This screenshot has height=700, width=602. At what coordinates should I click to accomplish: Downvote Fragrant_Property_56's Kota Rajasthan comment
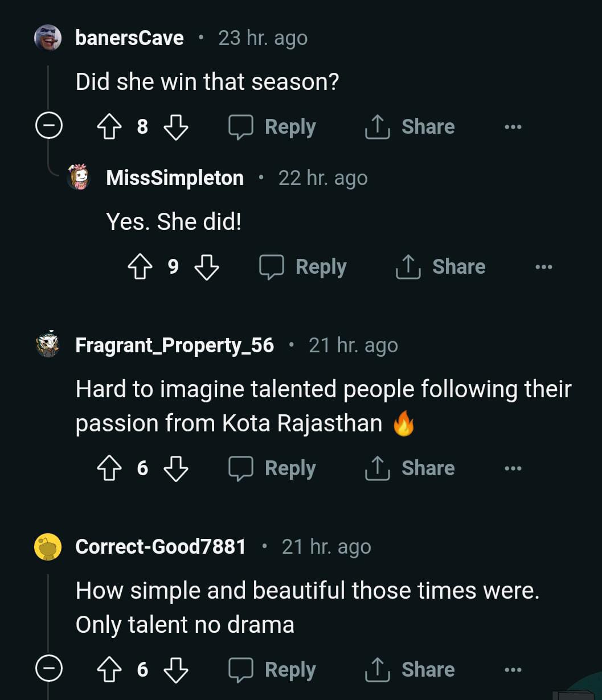175,468
